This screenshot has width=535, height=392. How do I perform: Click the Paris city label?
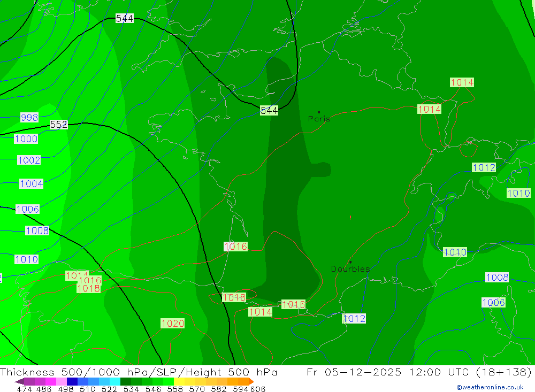(x=319, y=119)
